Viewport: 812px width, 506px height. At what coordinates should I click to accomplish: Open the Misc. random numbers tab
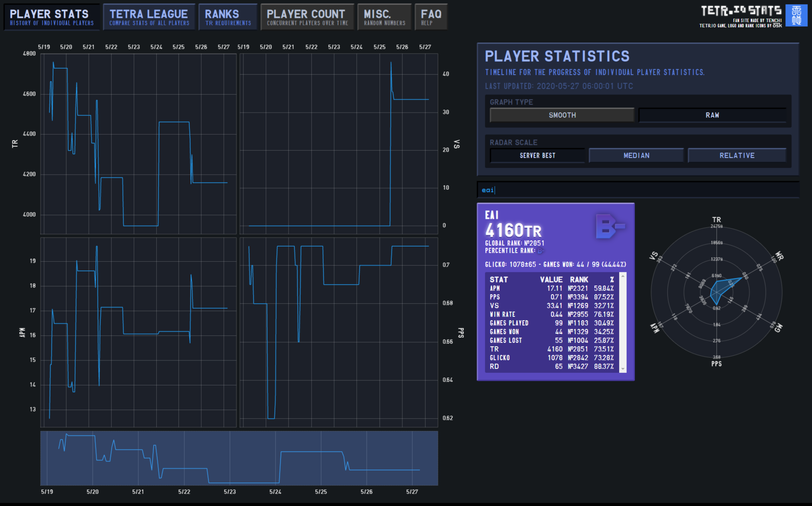click(x=384, y=17)
